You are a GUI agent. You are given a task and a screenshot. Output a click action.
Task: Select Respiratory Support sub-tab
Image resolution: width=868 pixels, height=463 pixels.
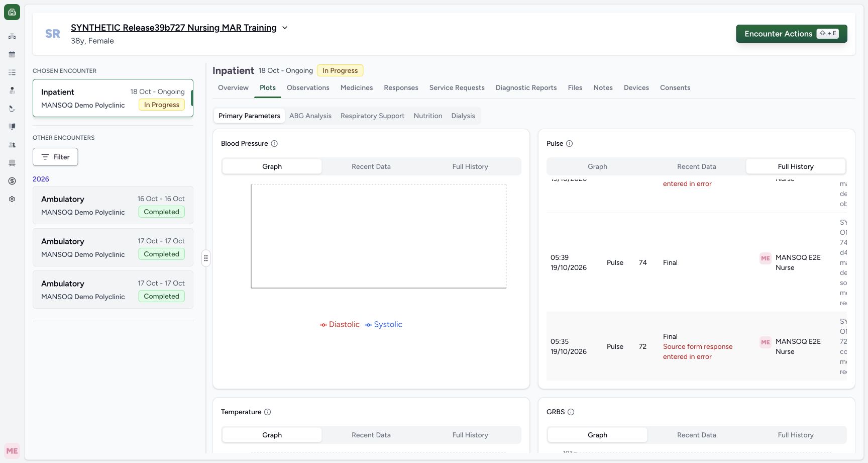click(x=372, y=116)
